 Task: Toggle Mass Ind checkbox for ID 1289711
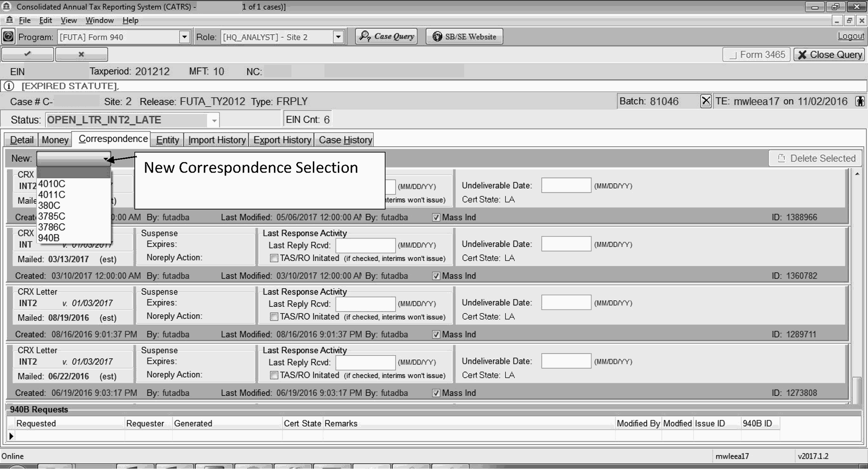click(436, 335)
